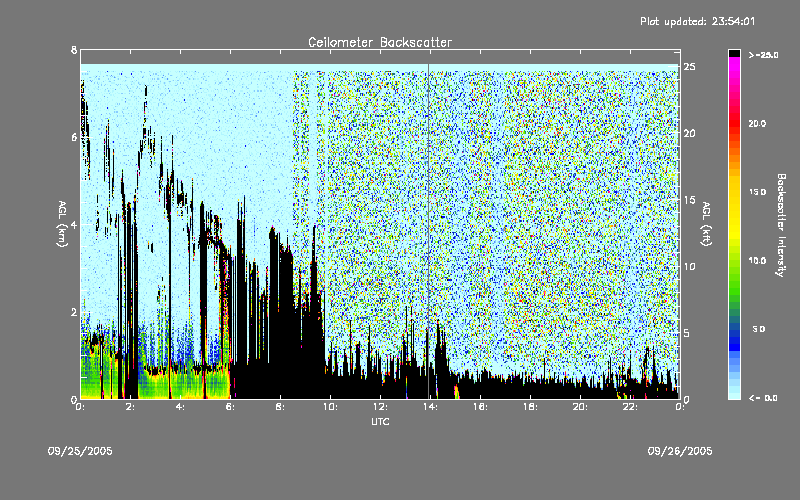800x500 pixels.
Task: Click the "10:" UTC hour tick
Action: click(330, 407)
